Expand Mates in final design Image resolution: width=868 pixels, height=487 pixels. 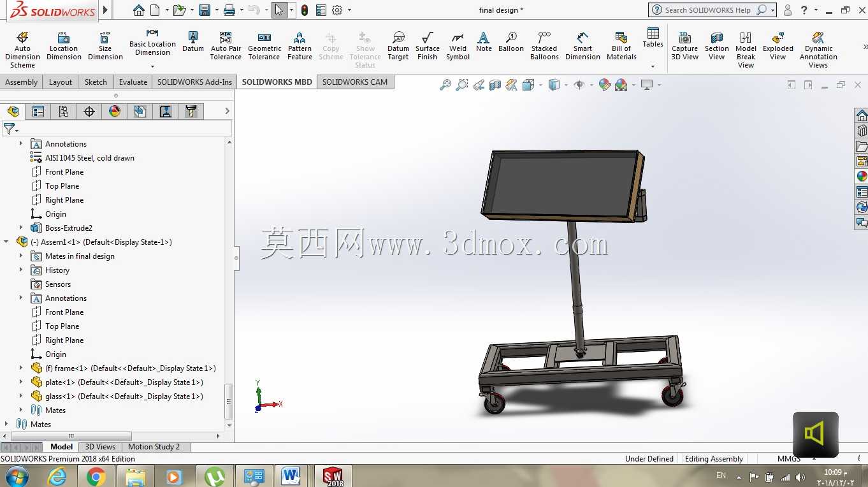click(x=21, y=256)
